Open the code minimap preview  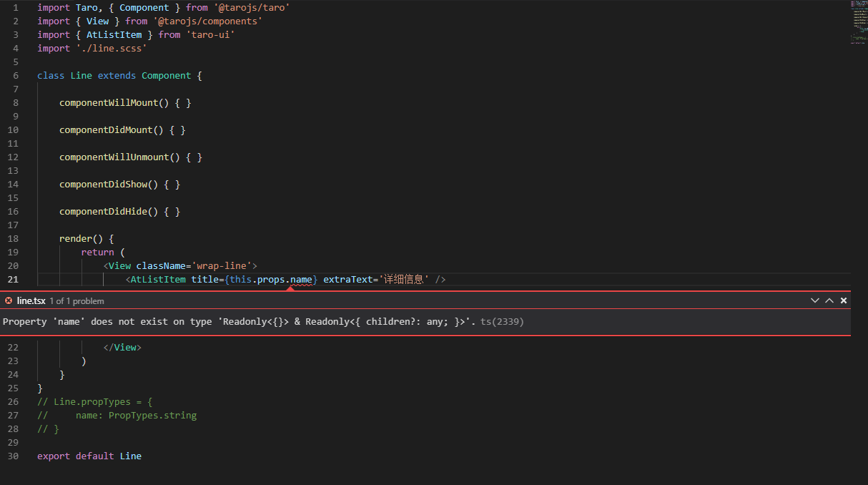pos(859,23)
